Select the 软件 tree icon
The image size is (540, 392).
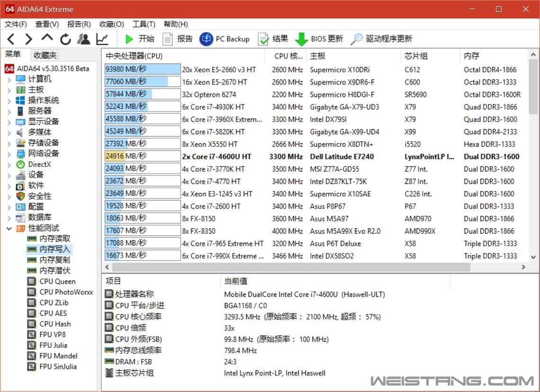pos(21,186)
